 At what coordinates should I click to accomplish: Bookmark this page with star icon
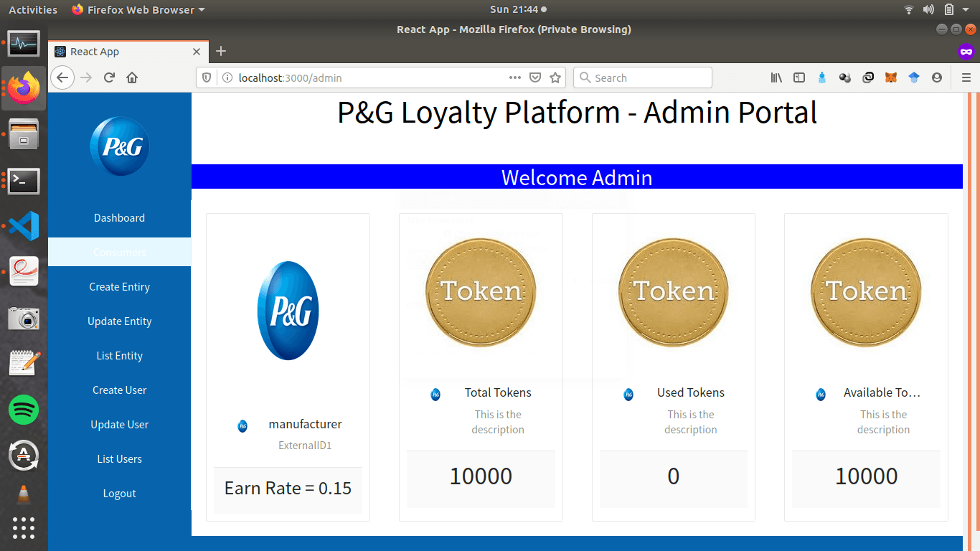pyautogui.click(x=555, y=77)
